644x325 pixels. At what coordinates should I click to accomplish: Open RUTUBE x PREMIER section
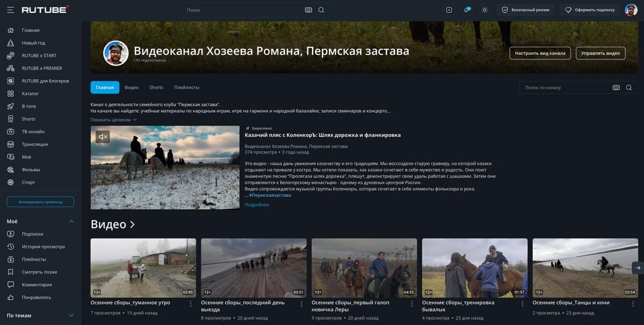tap(41, 68)
